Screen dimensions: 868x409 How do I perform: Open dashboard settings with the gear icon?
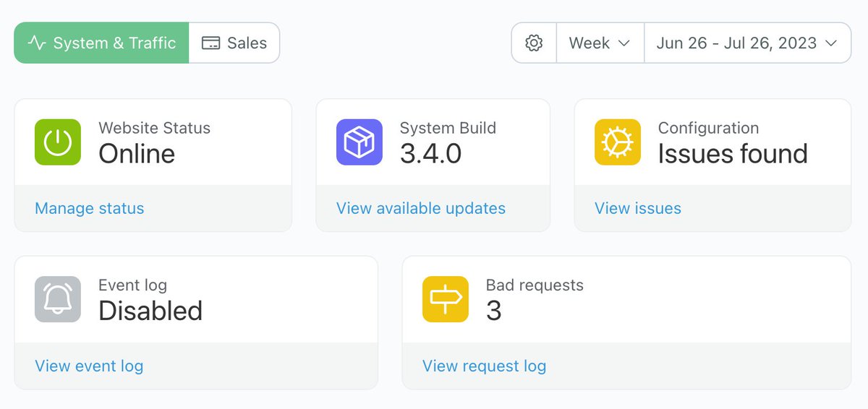pos(534,43)
